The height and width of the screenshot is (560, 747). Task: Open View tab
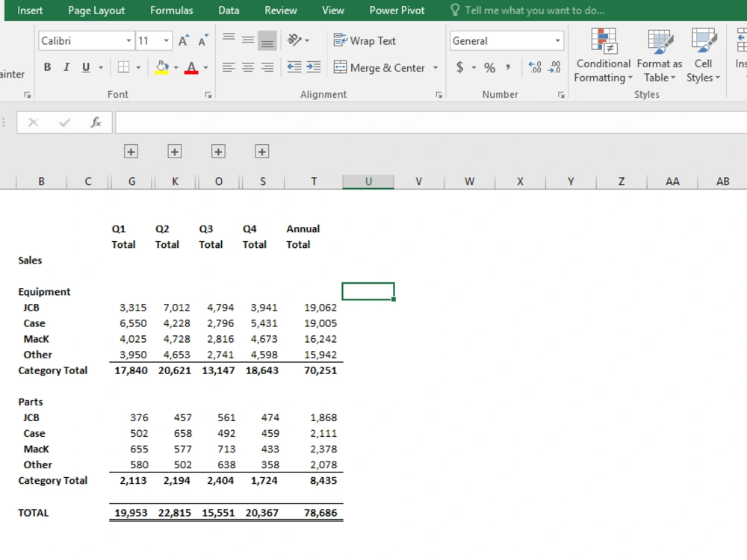pyautogui.click(x=333, y=10)
